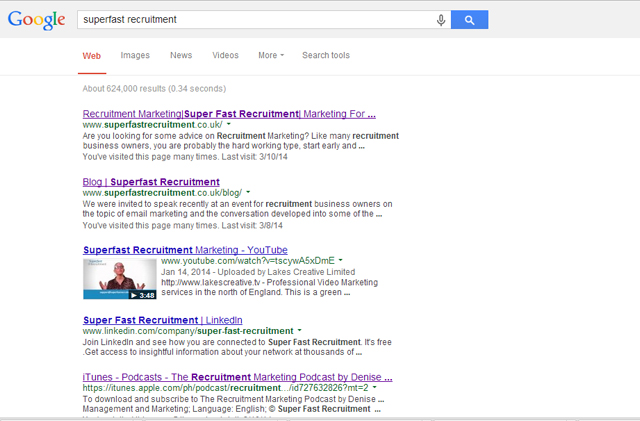Switch to the Images tab
This screenshot has width=640, height=421.
click(135, 55)
